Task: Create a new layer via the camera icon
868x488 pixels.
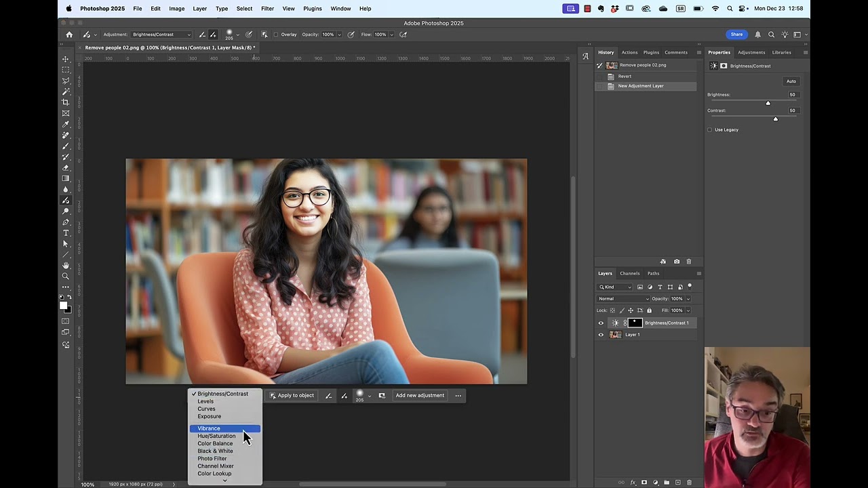Action: pos(676,261)
